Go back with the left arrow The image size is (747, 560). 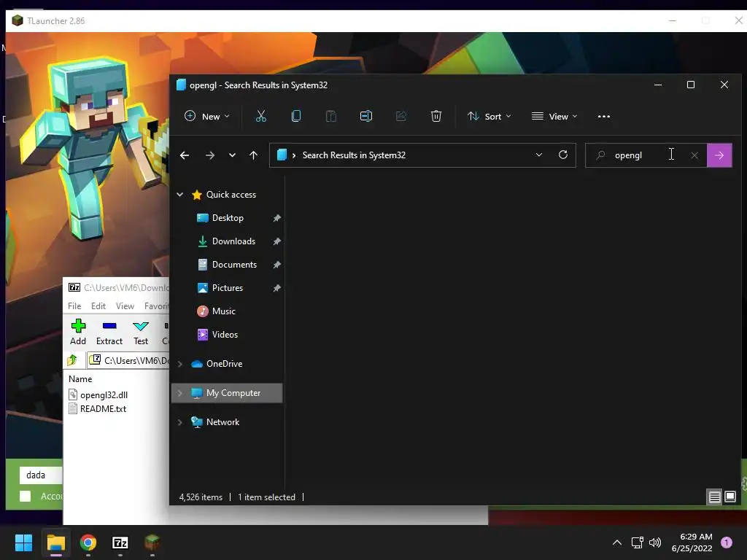(185, 155)
